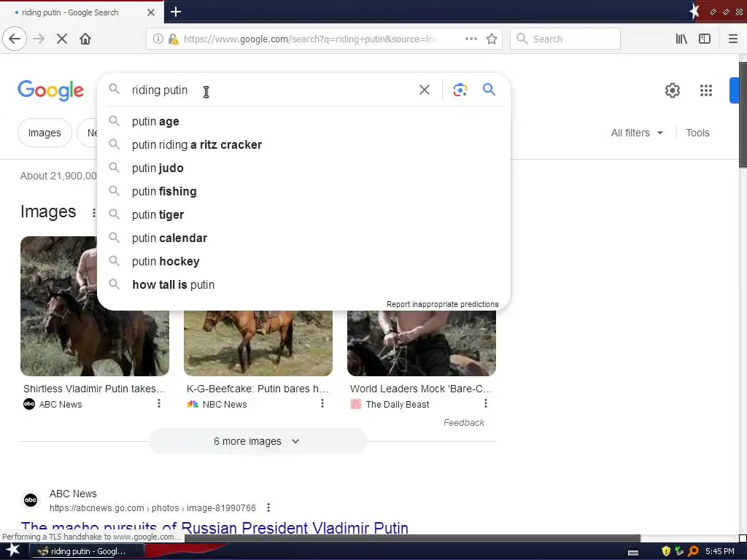Click the ABC News source name in result

[73, 494]
